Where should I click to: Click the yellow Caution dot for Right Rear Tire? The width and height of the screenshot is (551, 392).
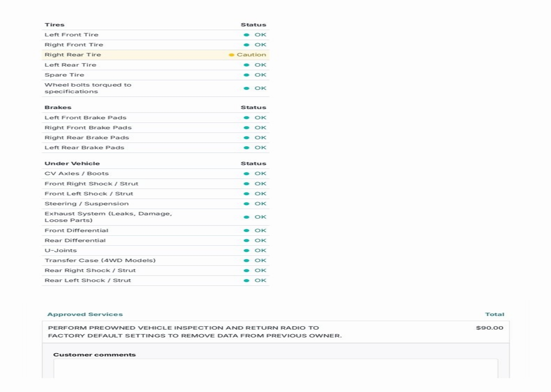[x=231, y=55]
